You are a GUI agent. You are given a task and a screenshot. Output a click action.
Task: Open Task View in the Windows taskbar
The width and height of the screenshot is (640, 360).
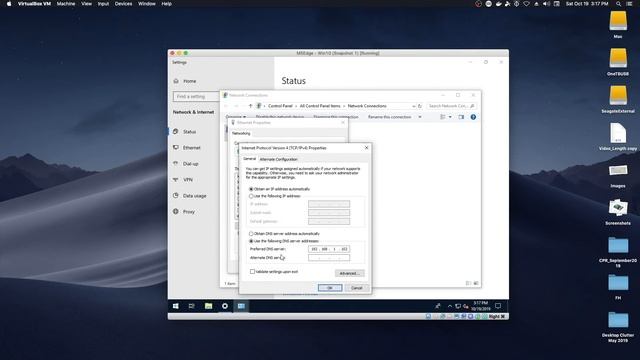click(x=191, y=306)
